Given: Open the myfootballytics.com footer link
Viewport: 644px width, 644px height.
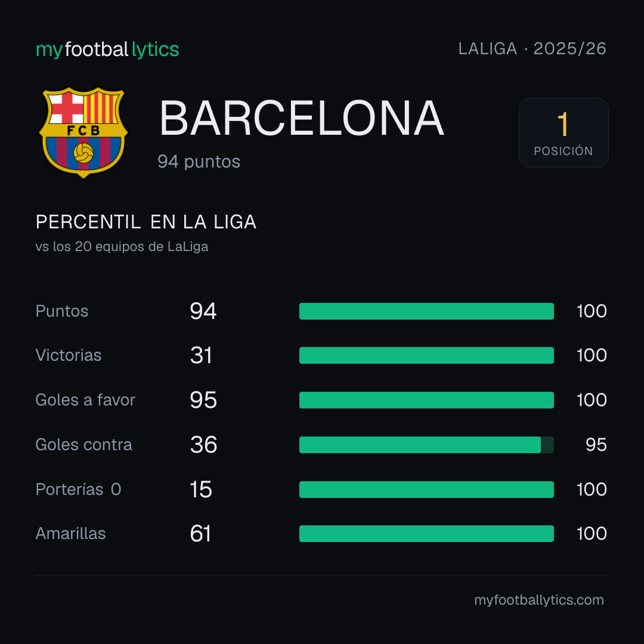Looking at the screenshot, I should click(x=539, y=600).
